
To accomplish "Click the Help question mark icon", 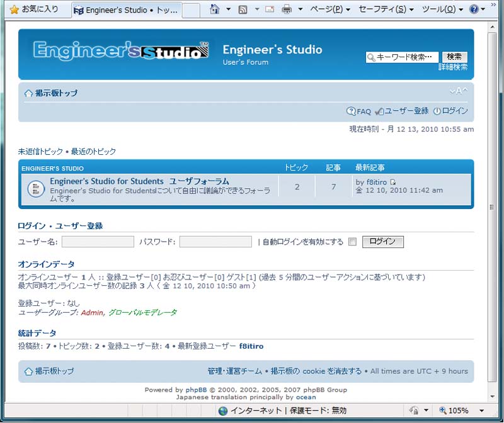I will 474,9.
